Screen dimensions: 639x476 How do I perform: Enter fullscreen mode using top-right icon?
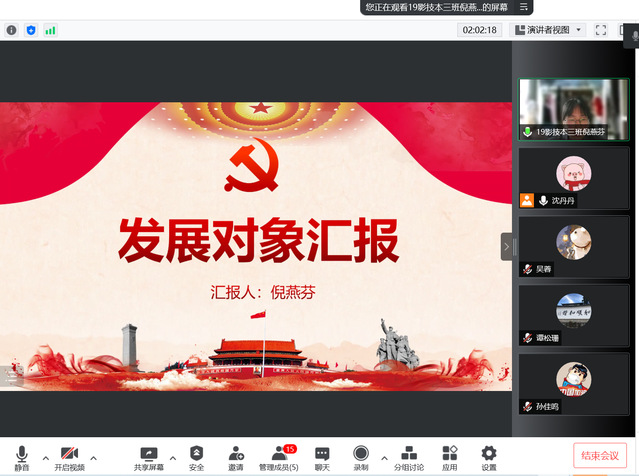(x=601, y=30)
